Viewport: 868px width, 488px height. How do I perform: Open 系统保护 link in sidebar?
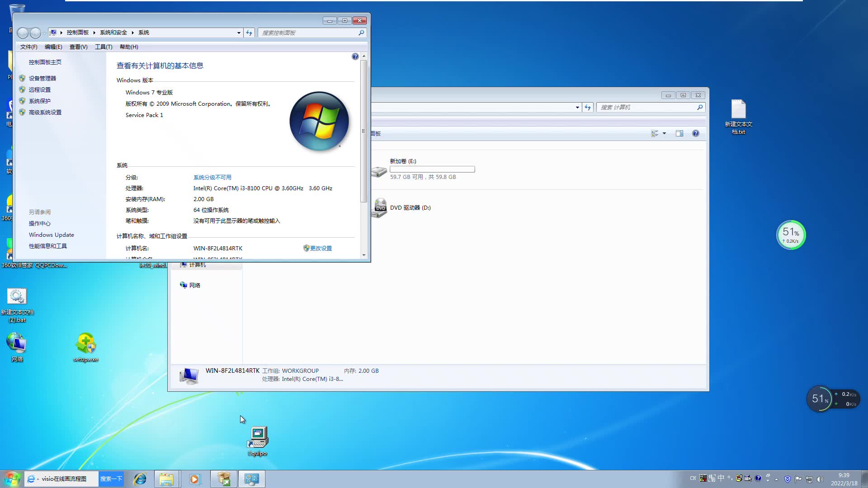[x=40, y=101]
